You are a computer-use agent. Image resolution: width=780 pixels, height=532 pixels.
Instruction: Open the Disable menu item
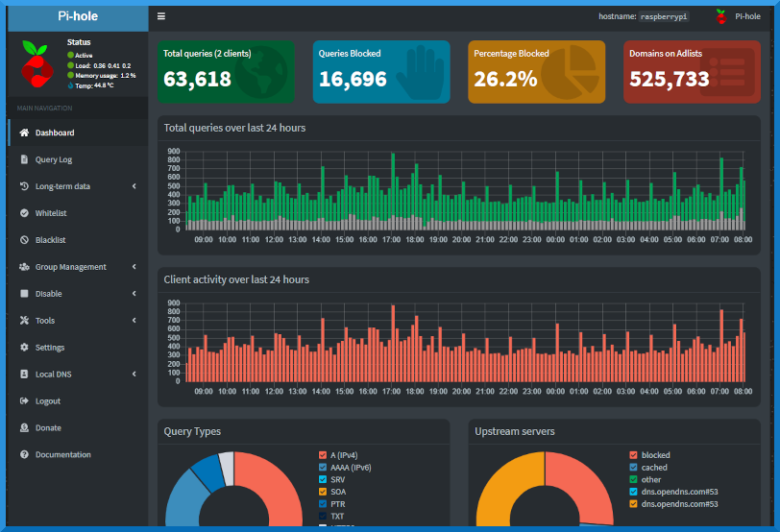49,294
